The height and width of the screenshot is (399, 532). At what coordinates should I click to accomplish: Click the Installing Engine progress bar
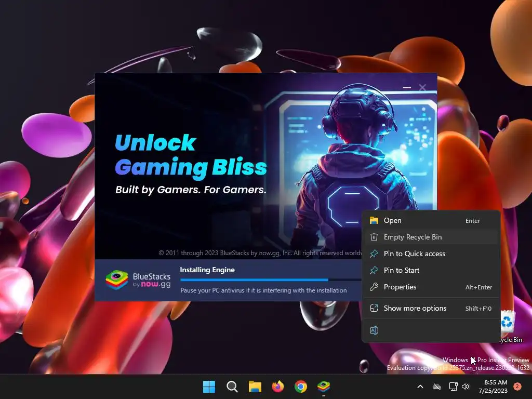pos(271,280)
